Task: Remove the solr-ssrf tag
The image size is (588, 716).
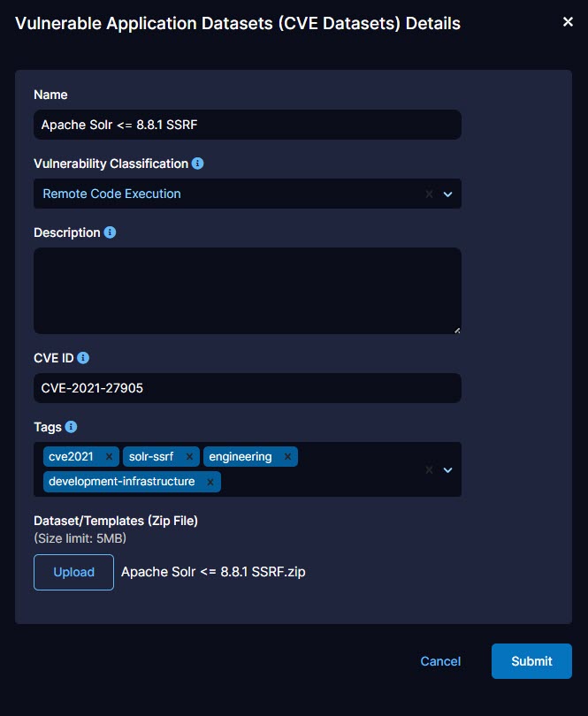Action: tap(189, 457)
